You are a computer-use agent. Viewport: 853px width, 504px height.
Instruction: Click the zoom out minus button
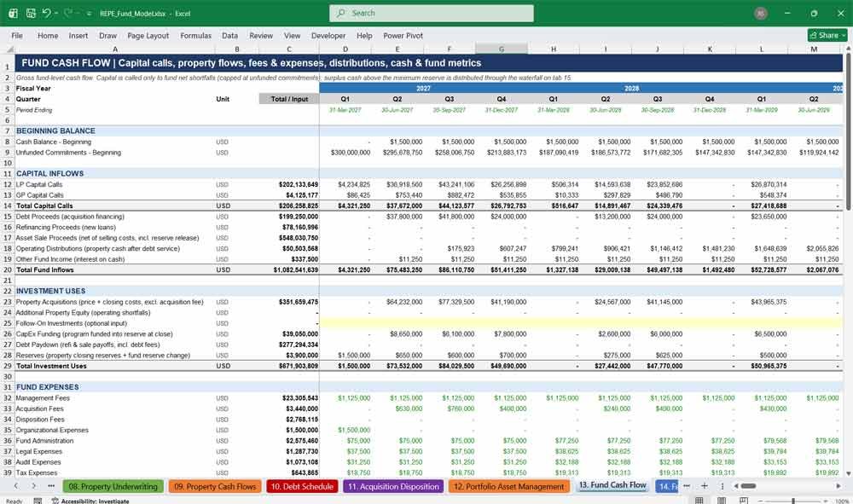(761, 501)
